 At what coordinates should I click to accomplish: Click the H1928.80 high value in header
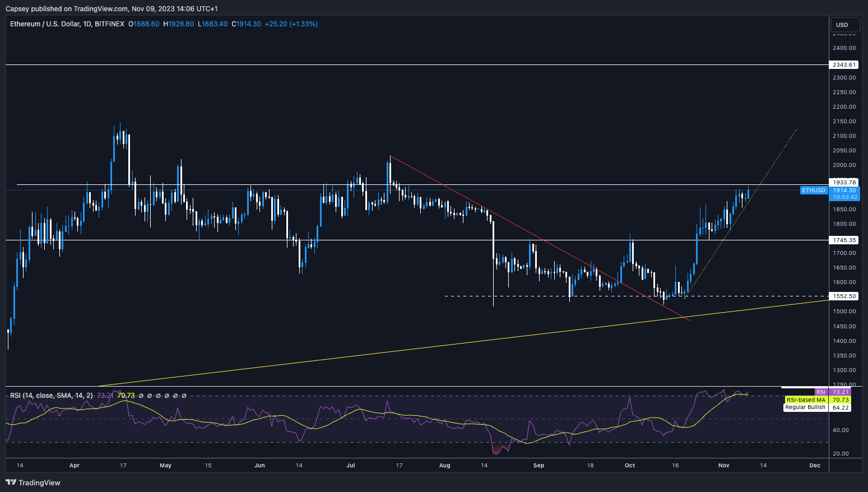[x=179, y=24]
